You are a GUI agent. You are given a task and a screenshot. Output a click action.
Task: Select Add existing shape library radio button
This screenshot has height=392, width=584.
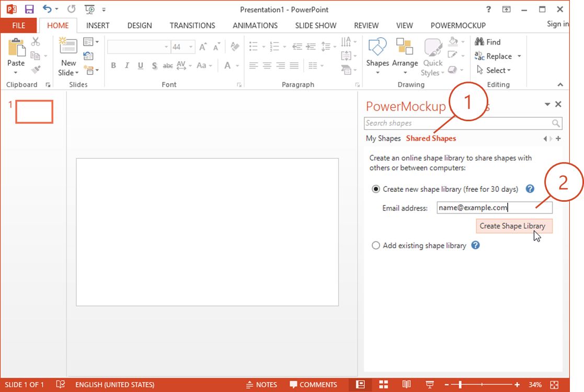[376, 246]
